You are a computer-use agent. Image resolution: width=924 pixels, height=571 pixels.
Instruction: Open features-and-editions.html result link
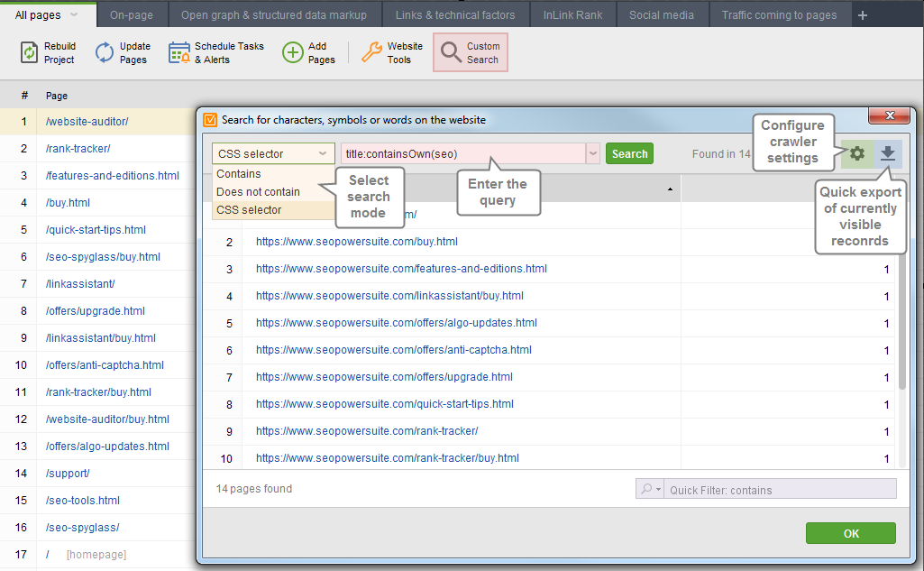tap(401, 269)
